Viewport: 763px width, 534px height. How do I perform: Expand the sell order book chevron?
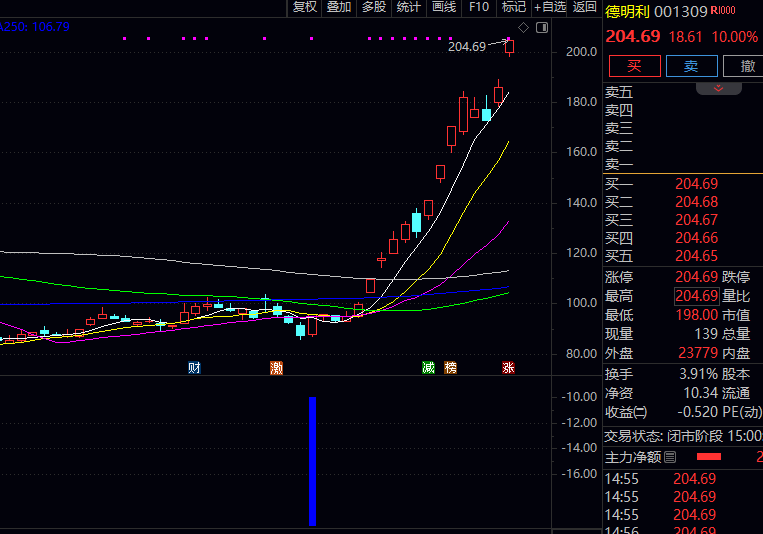click(x=719, y=89)
